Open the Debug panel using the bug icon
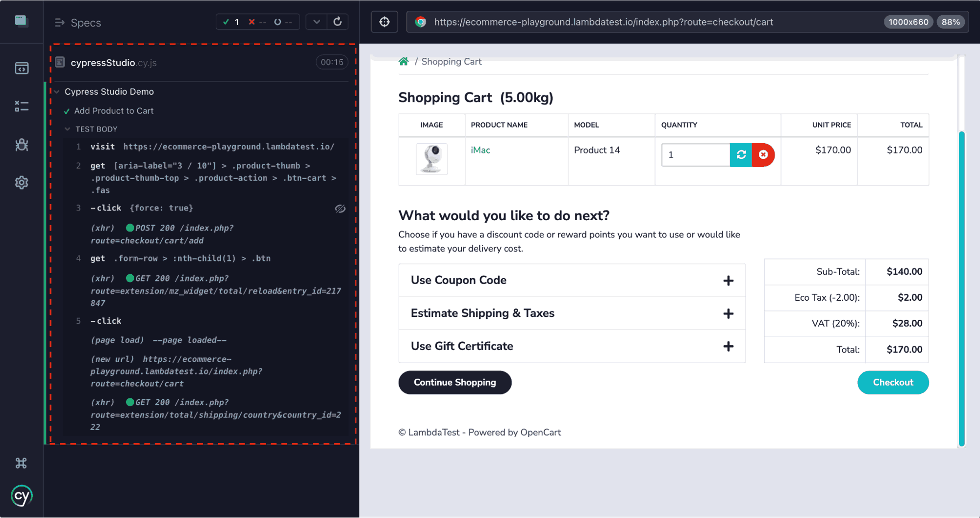The width and height of the screenshot is (980, 518). (x=22, y=144)
